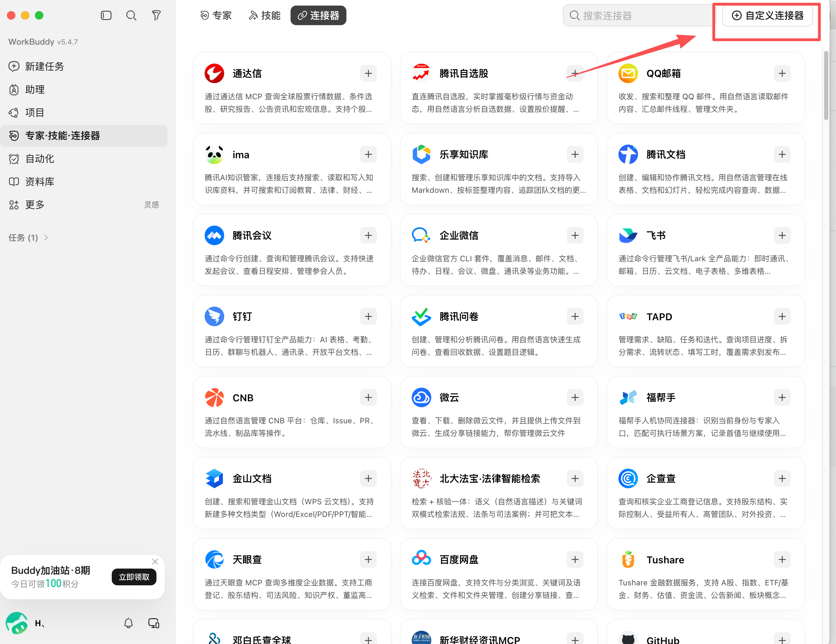Open the notifications bell
This screenshot has width=836, height=644.
(129, 623)
